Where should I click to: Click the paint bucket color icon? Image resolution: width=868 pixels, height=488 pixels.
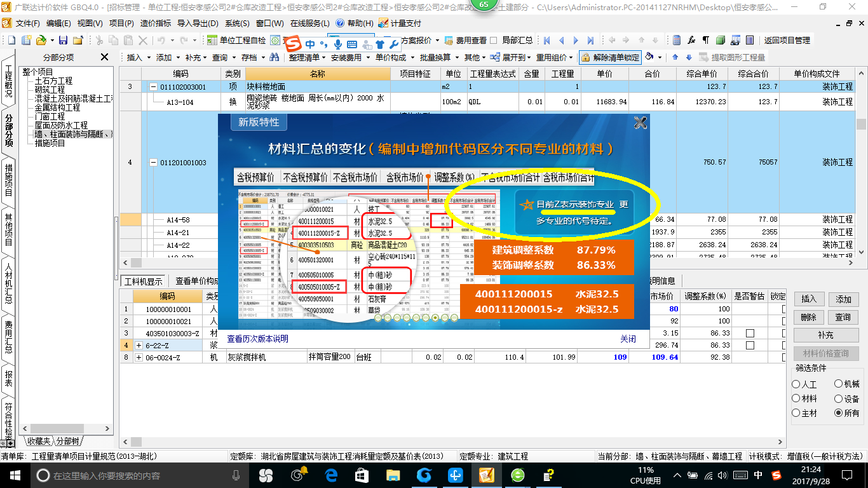coord(649,57)
